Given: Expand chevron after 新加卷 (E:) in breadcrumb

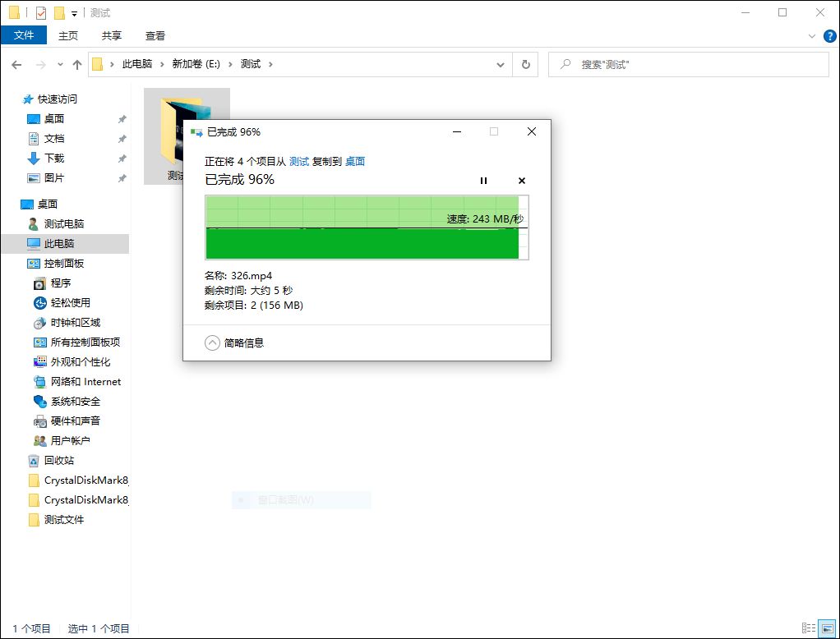Looking at the screenshot, I should (230, 64).
